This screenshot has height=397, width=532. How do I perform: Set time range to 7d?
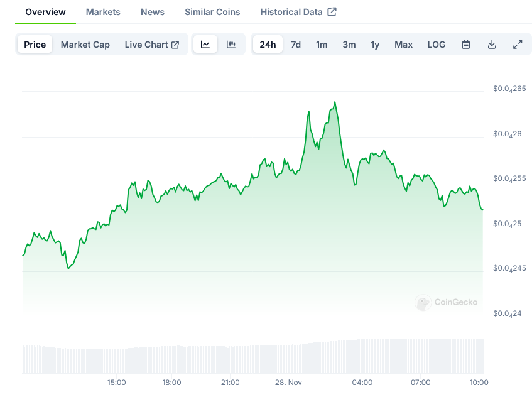click(296, 45)
